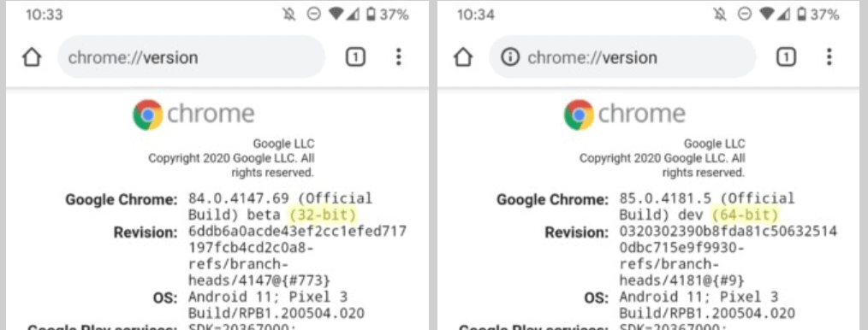Click highlighted (64-bit) text
Image resolution: width=868 pixels, height=330 pixels.
(745, 215)
